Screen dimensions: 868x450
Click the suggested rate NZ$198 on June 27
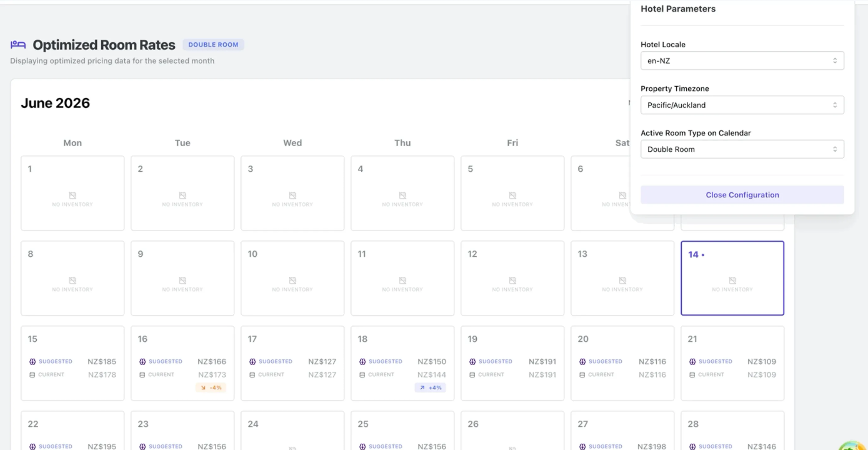[652, 446]
